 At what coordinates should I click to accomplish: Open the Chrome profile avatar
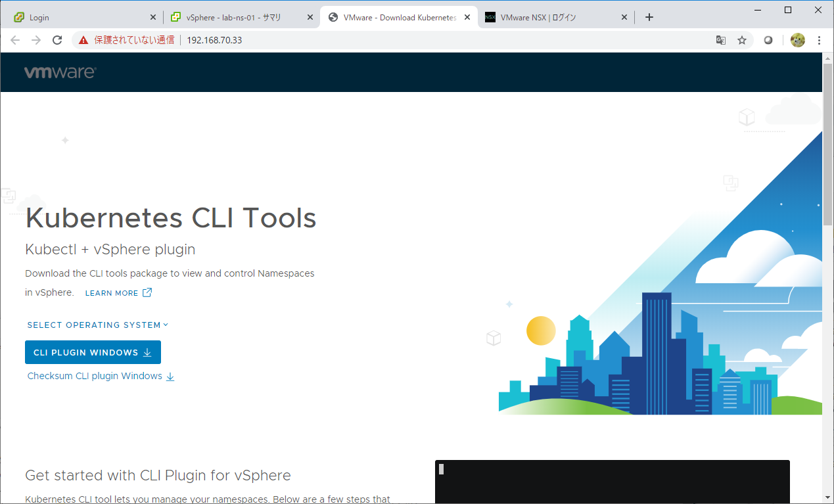point(798,40)
